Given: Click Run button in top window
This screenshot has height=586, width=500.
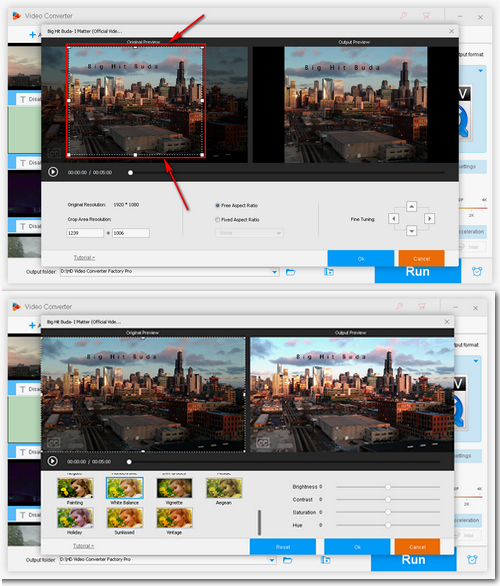Looking at the screenshot, I should (418, 272).
